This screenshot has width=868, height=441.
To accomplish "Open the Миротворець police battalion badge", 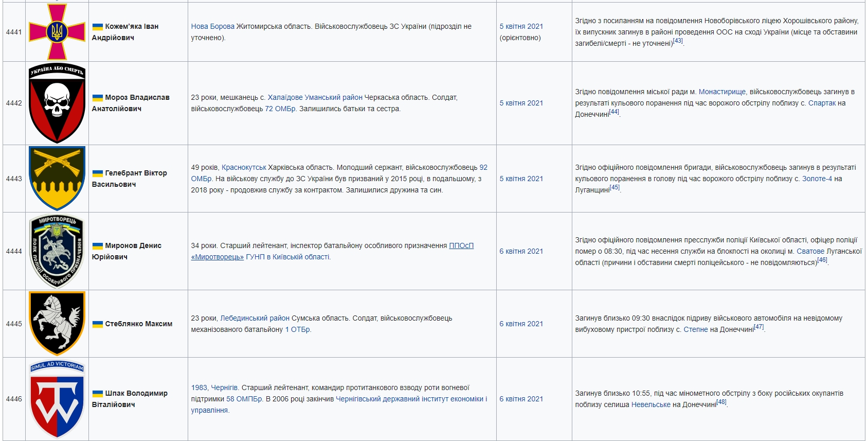I will (57, 251).
